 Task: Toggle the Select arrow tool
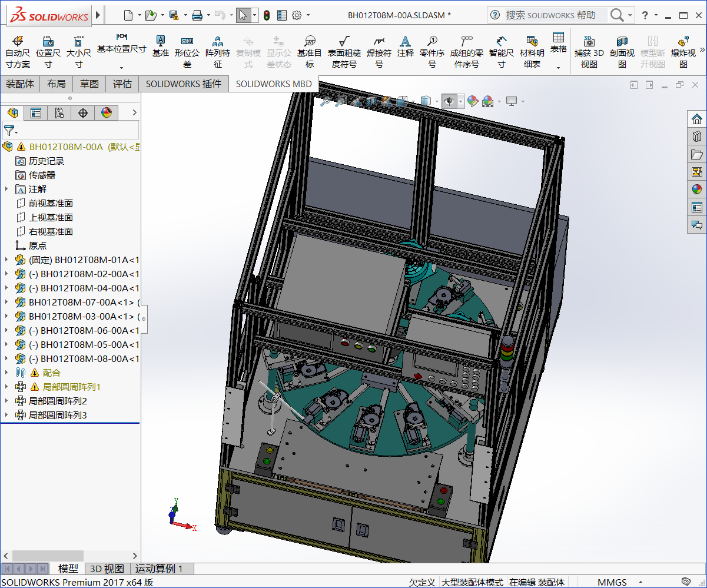243,15
